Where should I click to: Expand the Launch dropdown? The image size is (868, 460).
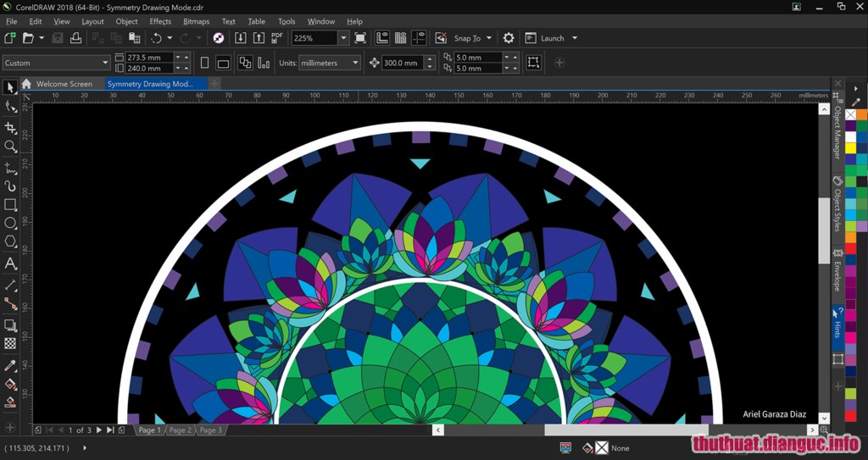point(575,38)
